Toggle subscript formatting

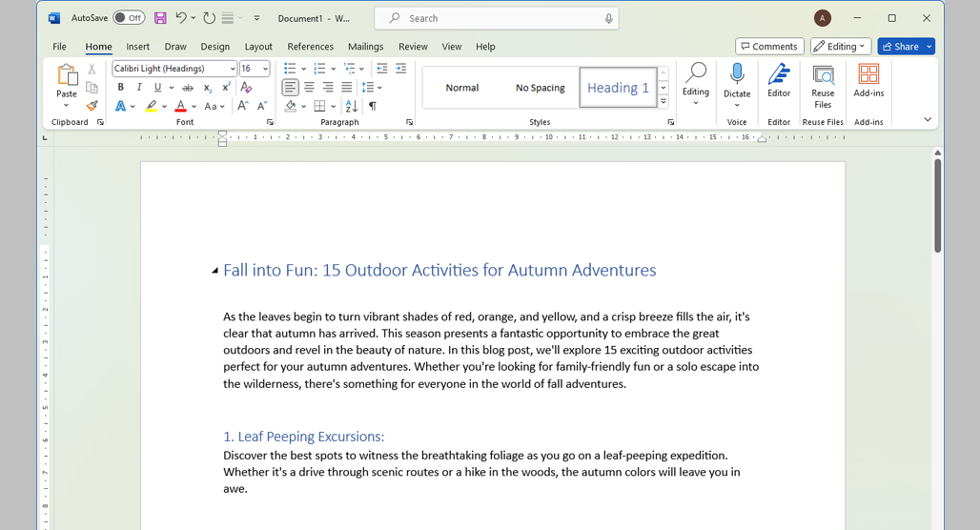(x=208, y=88)
